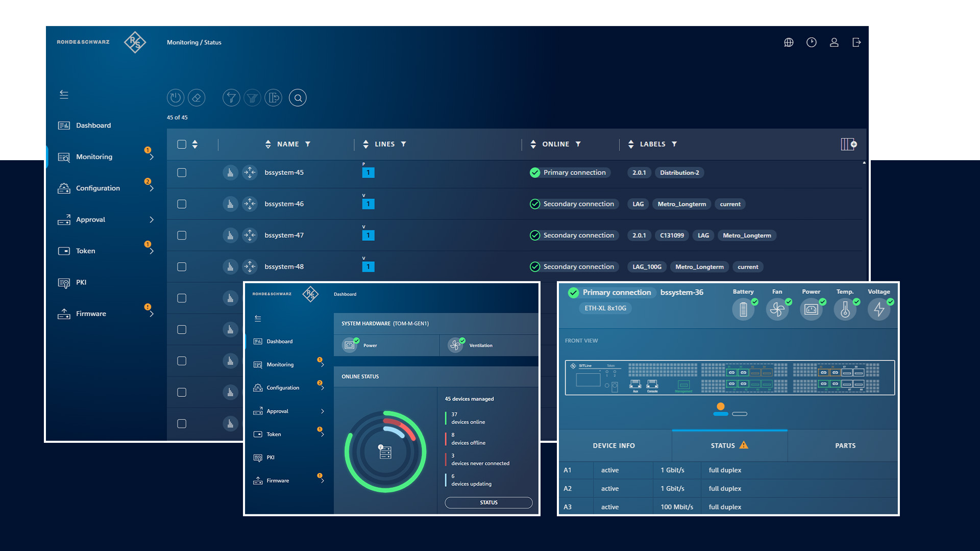Click the eraser clear icon in the toolbar
The height and width of the screenshot is (551, 980).
coord(197,97)
